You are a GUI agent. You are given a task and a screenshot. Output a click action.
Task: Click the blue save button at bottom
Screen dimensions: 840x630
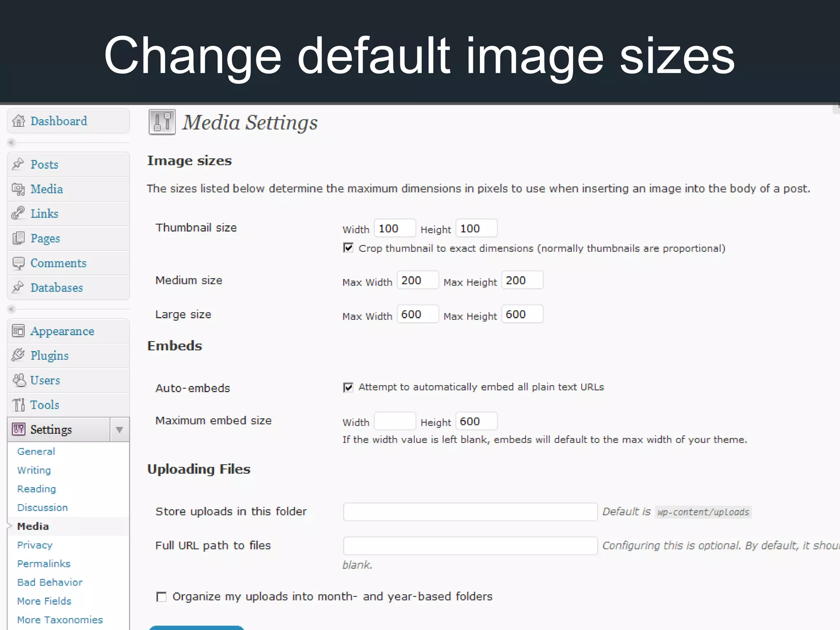[x=196, y=628]
